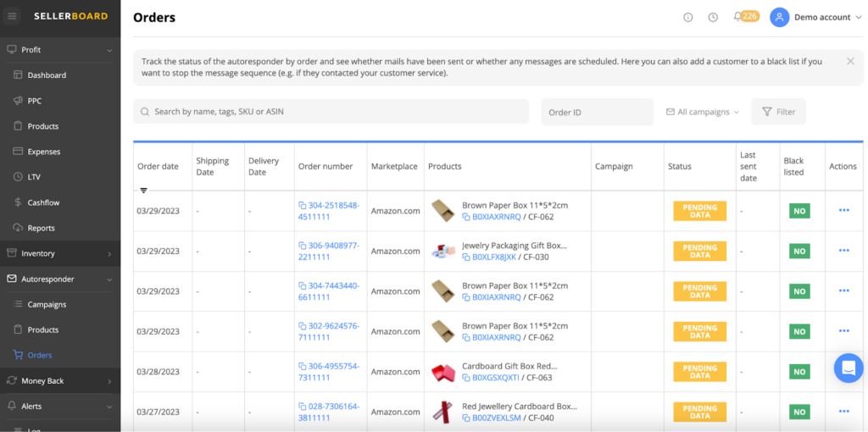Copy order number 304-2518548-4511111
The image size is (868, 432).
(303, 206)
